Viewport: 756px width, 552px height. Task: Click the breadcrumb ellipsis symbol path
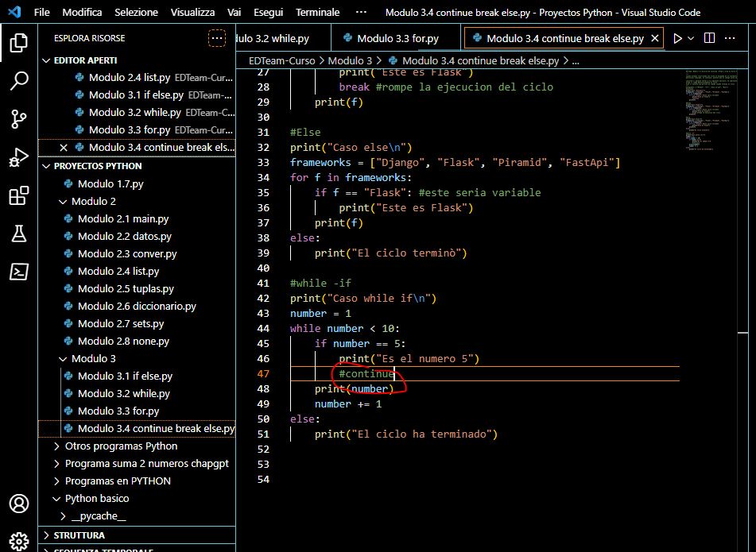point(576,60)
